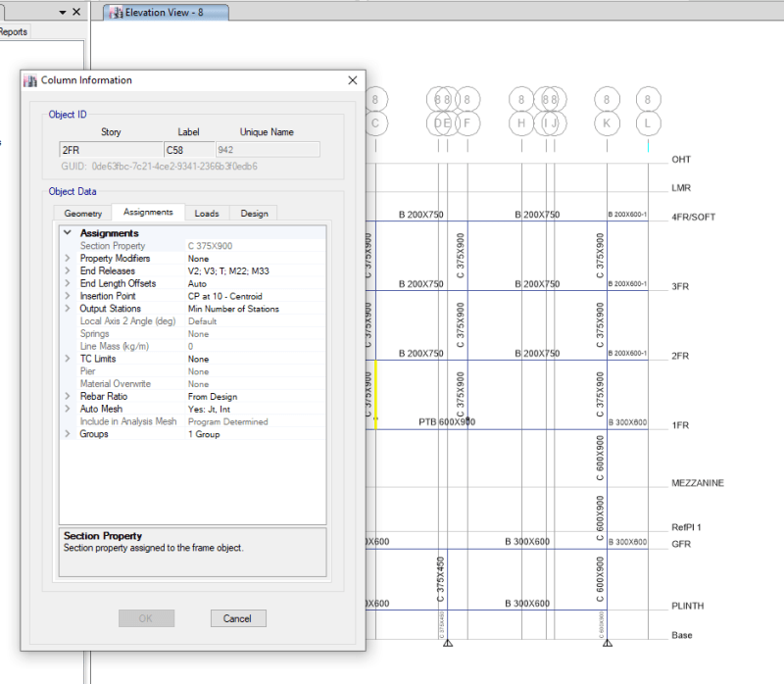Click the Elevation View tab icon

click(x=117, y=13)
